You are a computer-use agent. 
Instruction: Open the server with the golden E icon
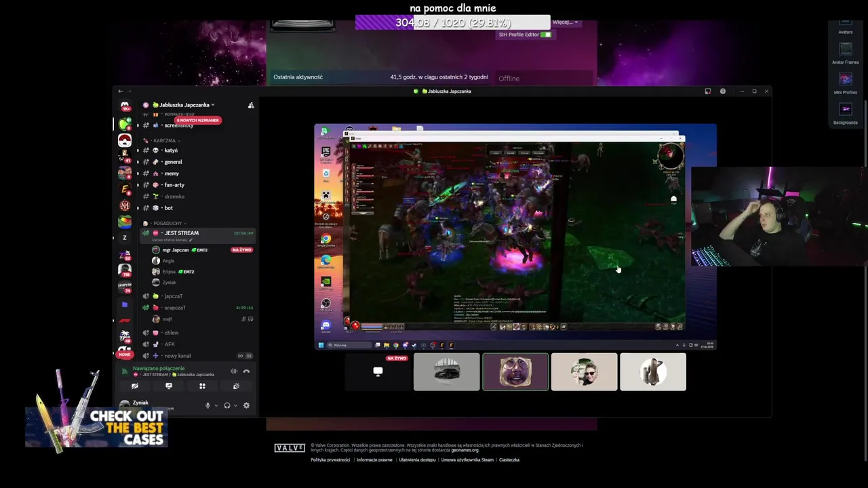point(125,190)
